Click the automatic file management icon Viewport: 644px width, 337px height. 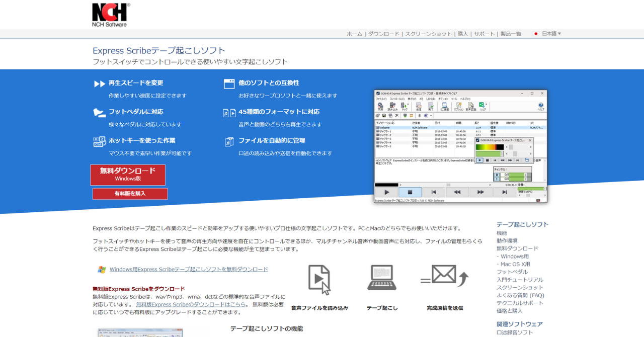click(229, 141)
